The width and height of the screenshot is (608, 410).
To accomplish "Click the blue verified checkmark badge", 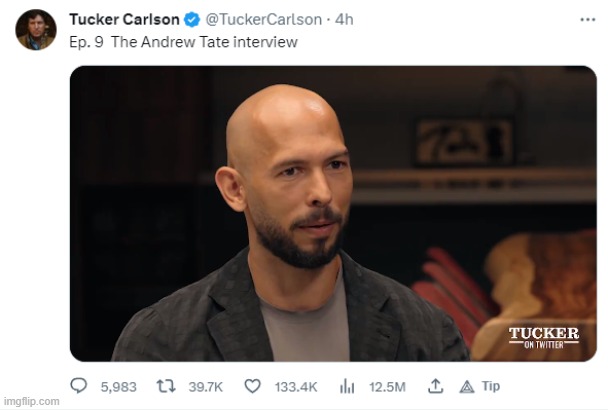I will pyautogui.click(x=193, y=20).
